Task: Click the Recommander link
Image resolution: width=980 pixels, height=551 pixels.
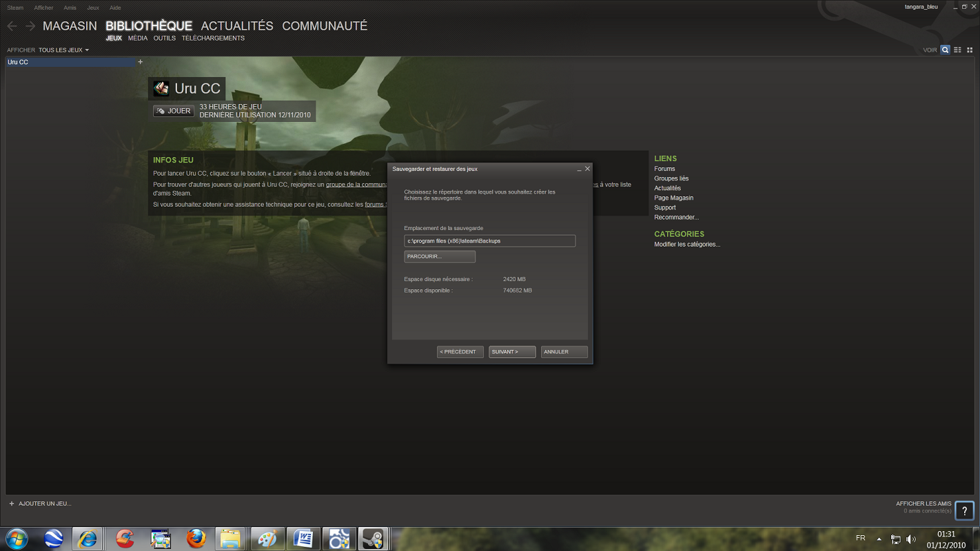Action: pyautogui.click(x=676, y=217)
